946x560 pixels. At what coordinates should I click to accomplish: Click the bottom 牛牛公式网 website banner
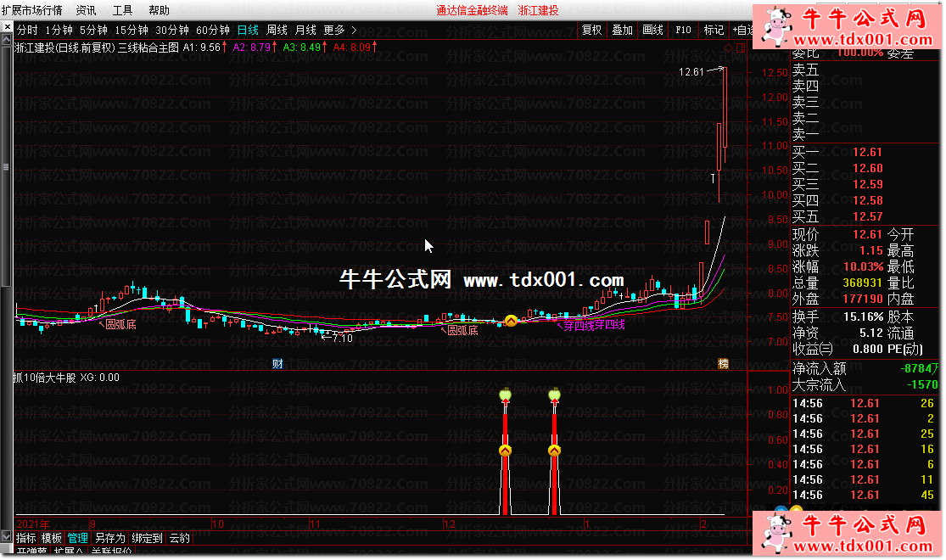848,534
